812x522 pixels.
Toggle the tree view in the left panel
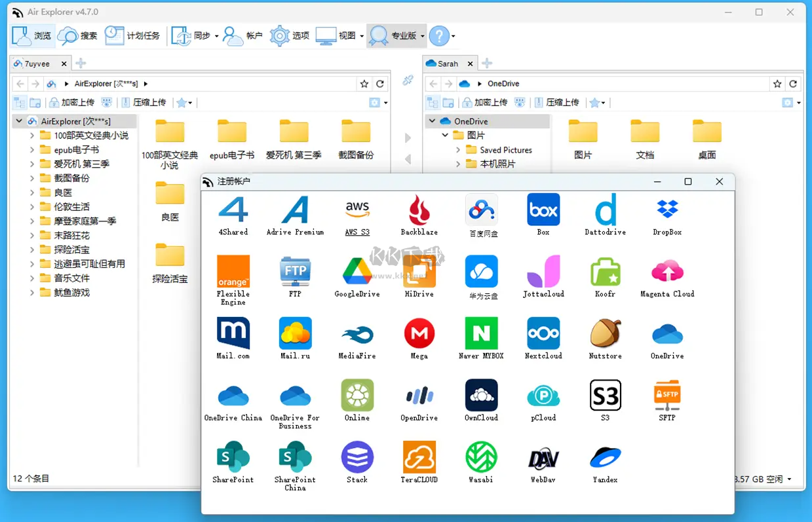pos(19,103)
